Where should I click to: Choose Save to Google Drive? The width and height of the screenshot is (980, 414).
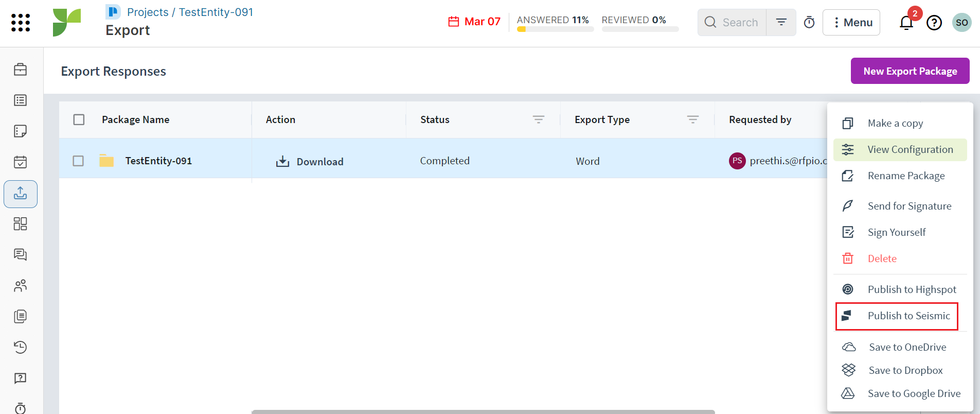[x=900, y=394]
